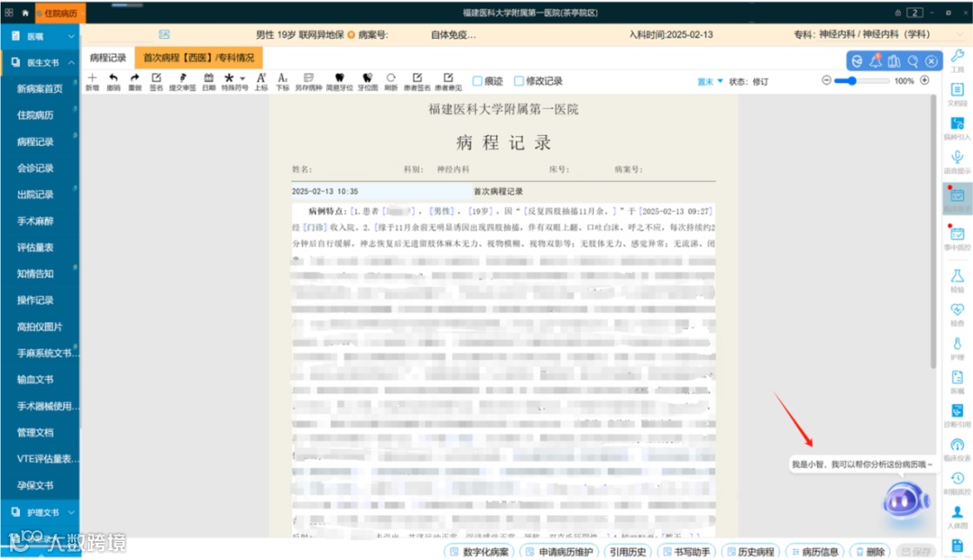Click the 引用历史 button

click(x=627, y=551)
